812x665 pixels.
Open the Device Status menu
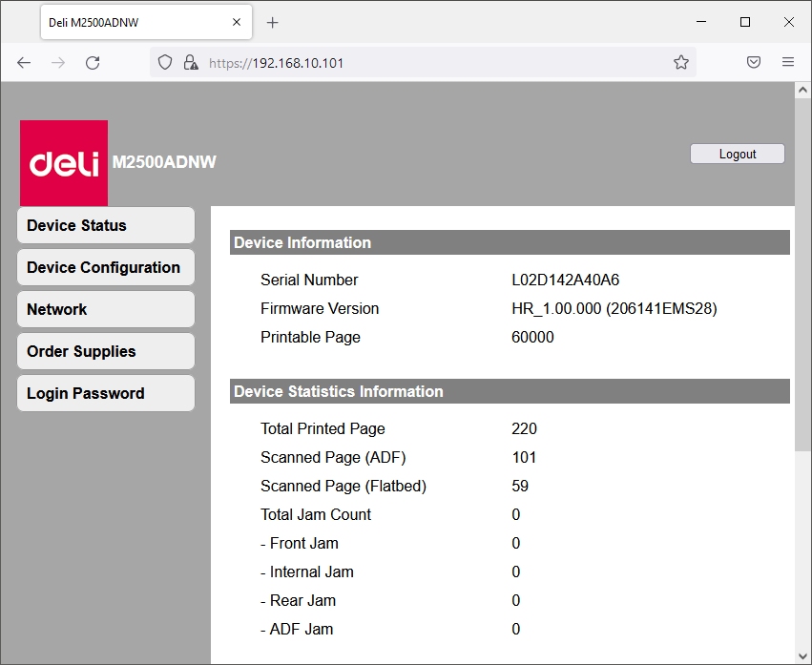click(105, 226)
